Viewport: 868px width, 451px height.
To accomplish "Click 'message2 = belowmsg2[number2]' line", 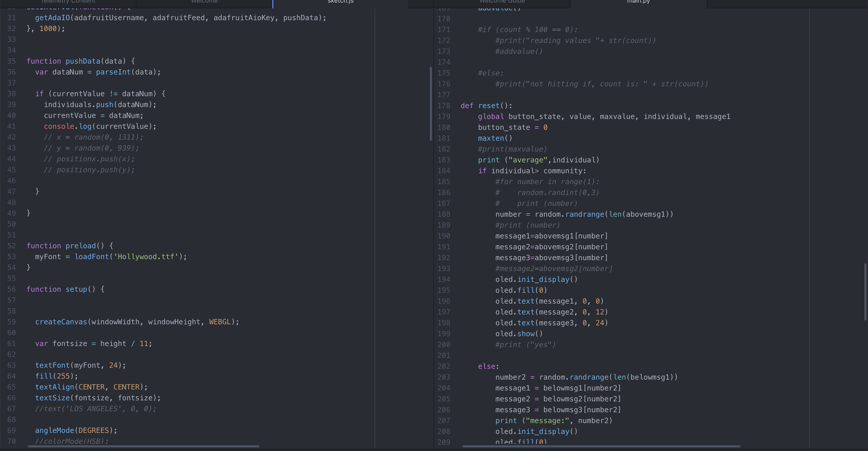I will [558, 399].
